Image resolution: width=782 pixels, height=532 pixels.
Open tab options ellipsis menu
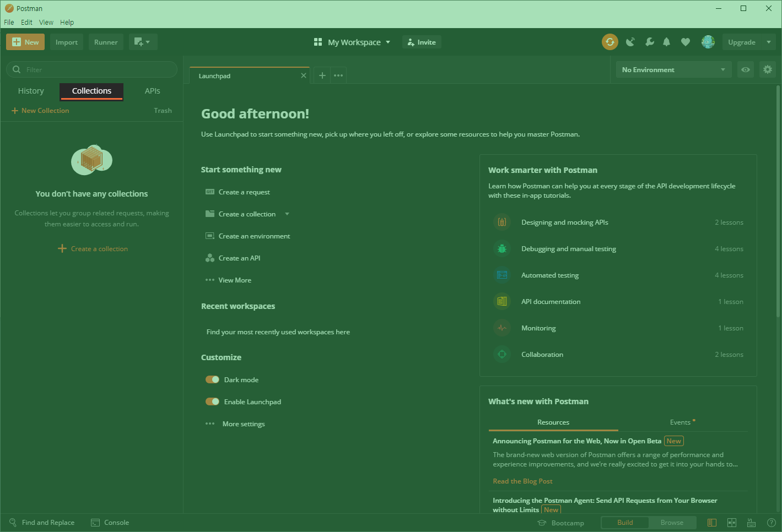pyautogui.click(x=338, y=75)
